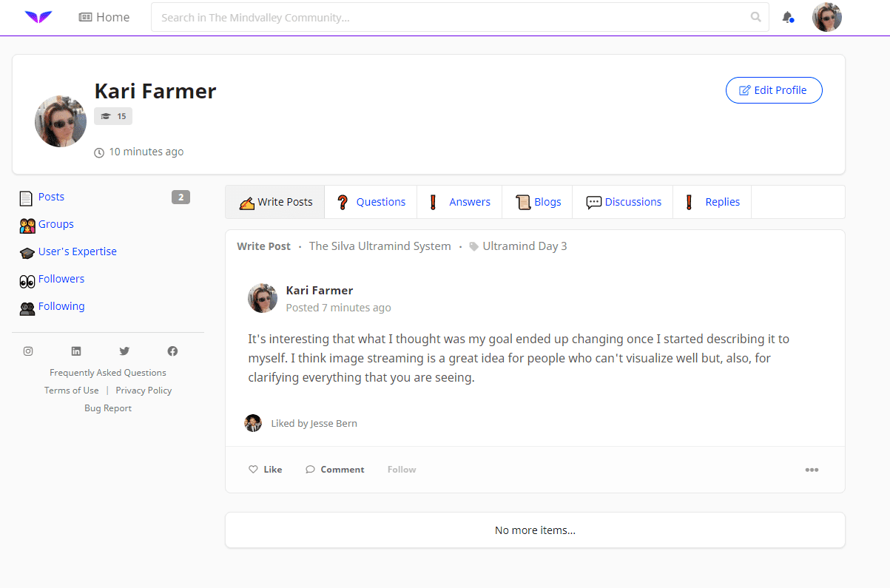This screenshot has height=588, width=890.
Task: Open LinkedIn social icon in sidebar
Action: 76,351
